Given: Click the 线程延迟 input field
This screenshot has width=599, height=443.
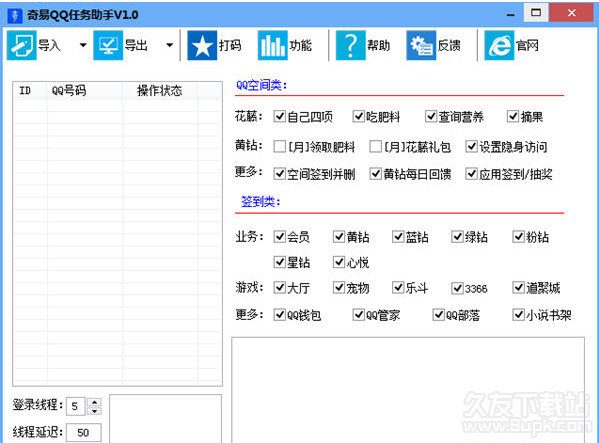Looking at the screenshot, I should (84, 433).
